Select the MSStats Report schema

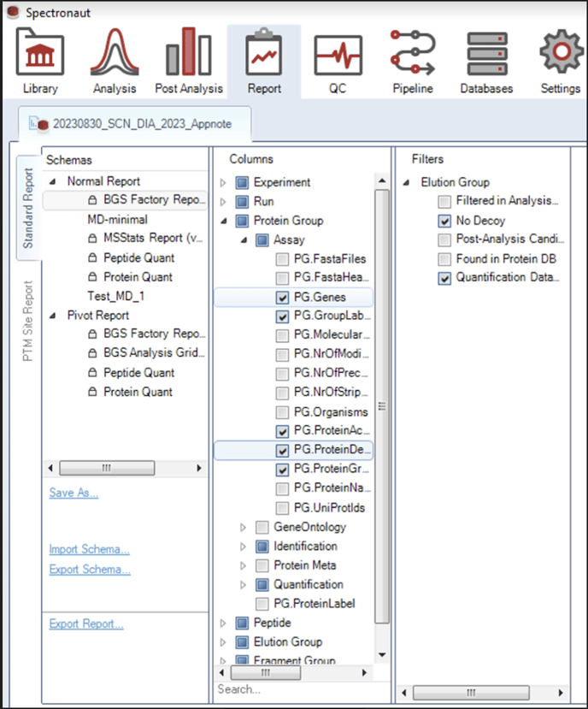point(153,238)
